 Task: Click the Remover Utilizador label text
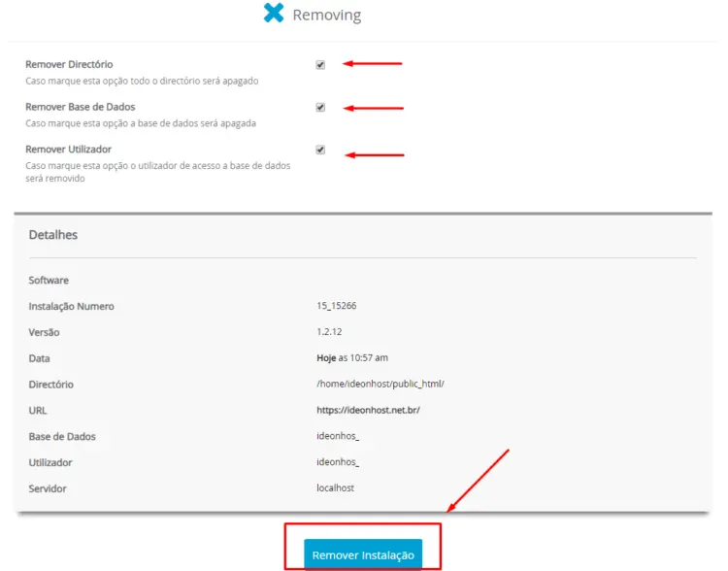pyautogui.click(x=68, y=150)
